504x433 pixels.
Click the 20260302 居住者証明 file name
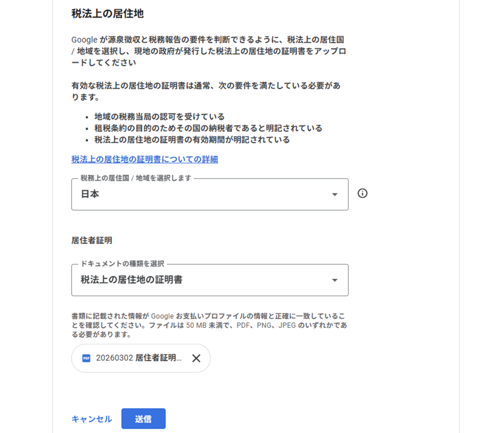tap(139, 358)
